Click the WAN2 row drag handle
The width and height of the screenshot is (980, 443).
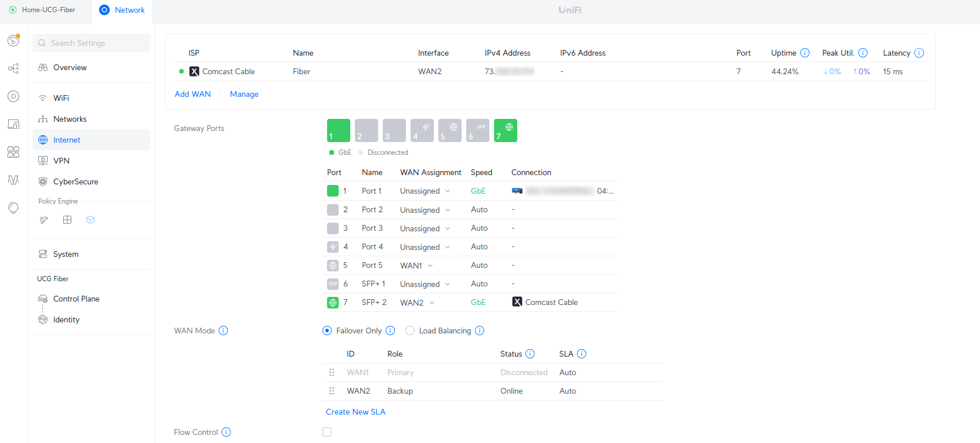coord(332,391)
